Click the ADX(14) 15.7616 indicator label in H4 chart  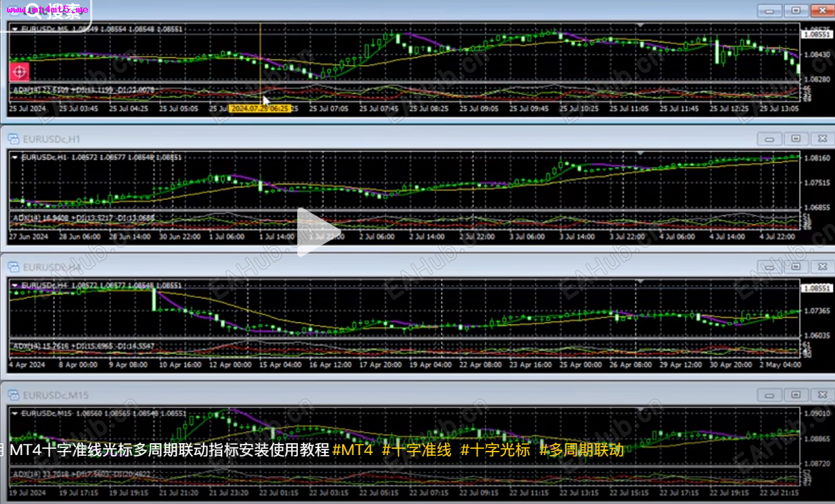pos(84,347)
